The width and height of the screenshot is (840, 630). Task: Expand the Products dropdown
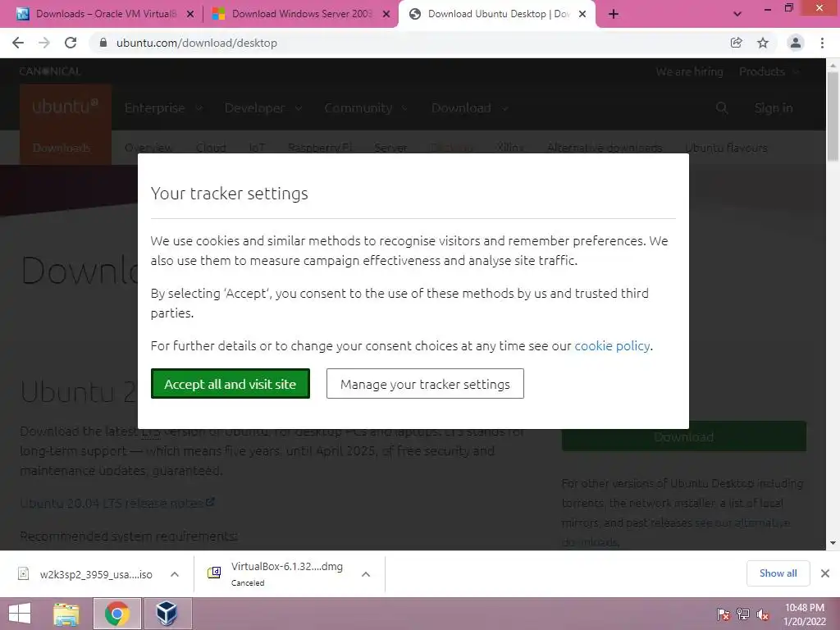[768, 72]
